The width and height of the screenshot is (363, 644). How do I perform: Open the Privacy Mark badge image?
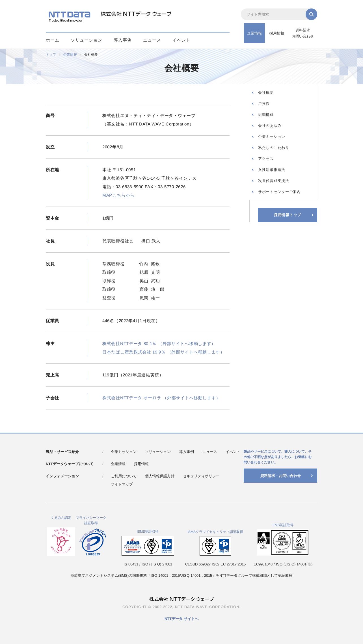click(x=93, y=542)
